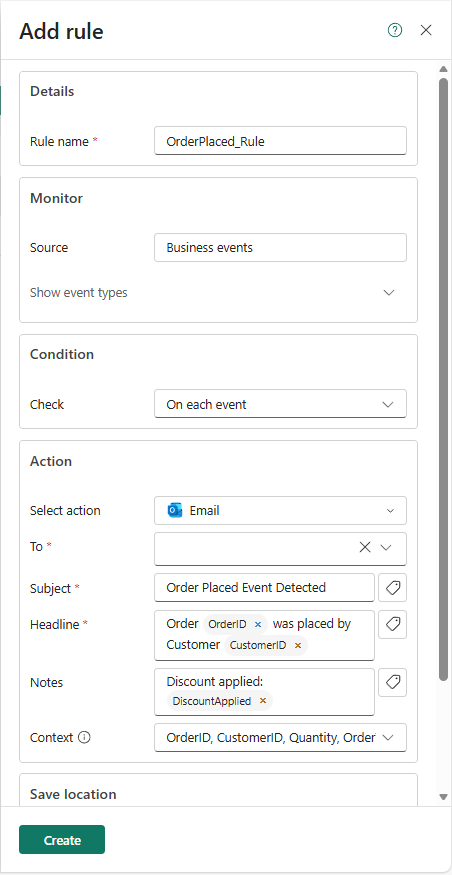Click the Rule name input field
The width and height of the screenshot is (452, 875).
280,141
